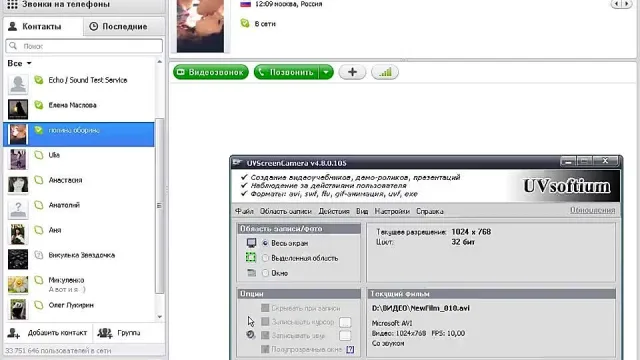Click settings box next to Записывать звук
The image size is (640, 360).
pyautogui.click(x=345, y=336)
